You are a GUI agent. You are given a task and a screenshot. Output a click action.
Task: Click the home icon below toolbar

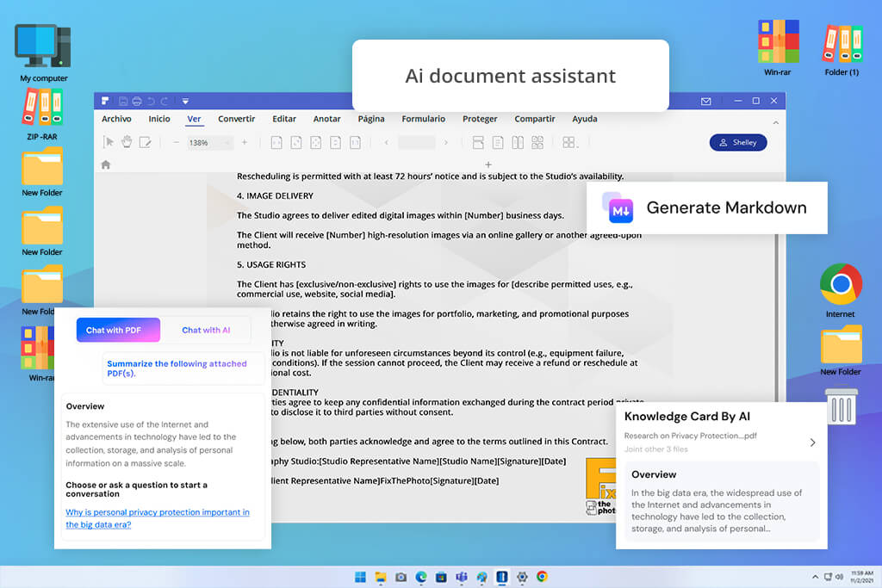pos(106,164)
